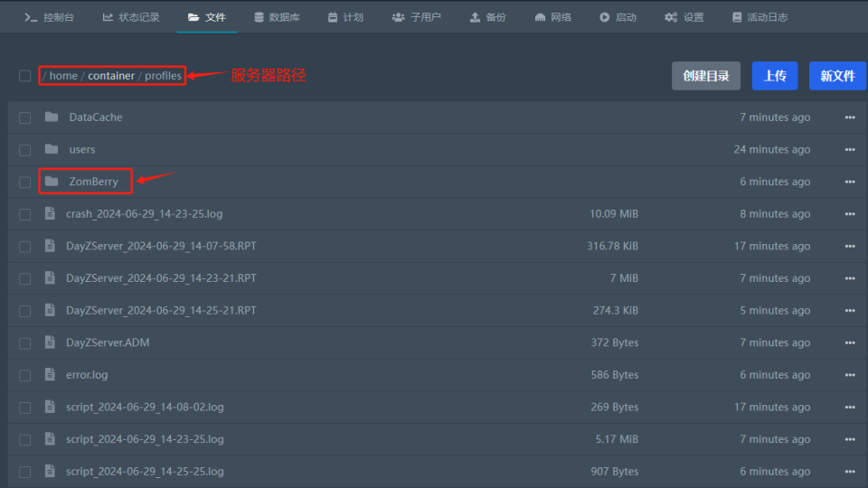This screenshot has height=488, width=868.
Task: Click the 创建目录 create directory button
Action: pyautogui.click(x=705, y=76)
